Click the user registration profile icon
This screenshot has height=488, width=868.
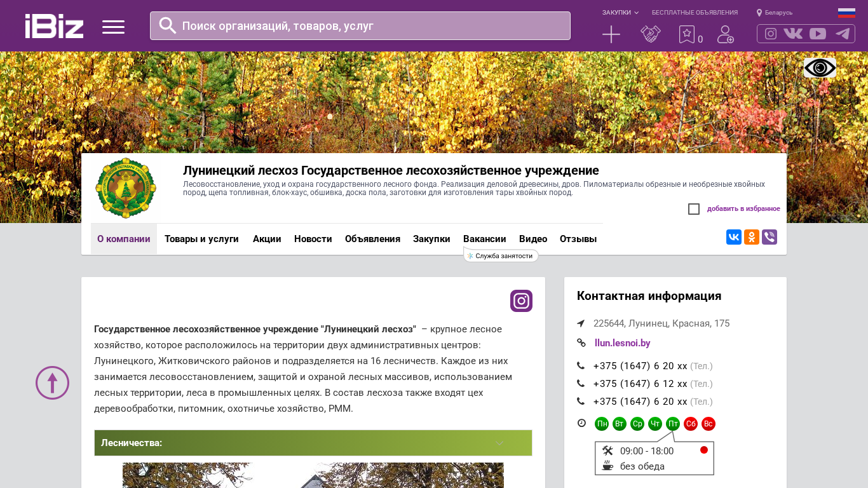point(725,34)
